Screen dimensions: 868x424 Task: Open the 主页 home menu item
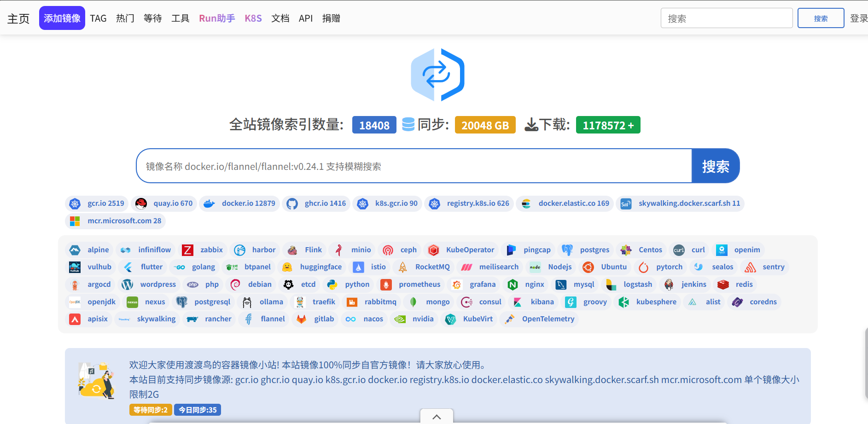coord(18,18)
